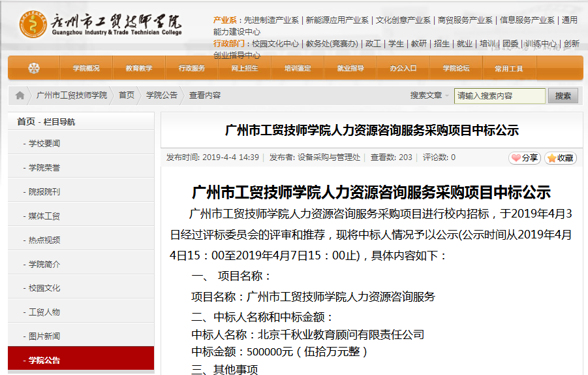
Task: Open 行政服务 in the orange menu
Action: [x=192, y=68]
